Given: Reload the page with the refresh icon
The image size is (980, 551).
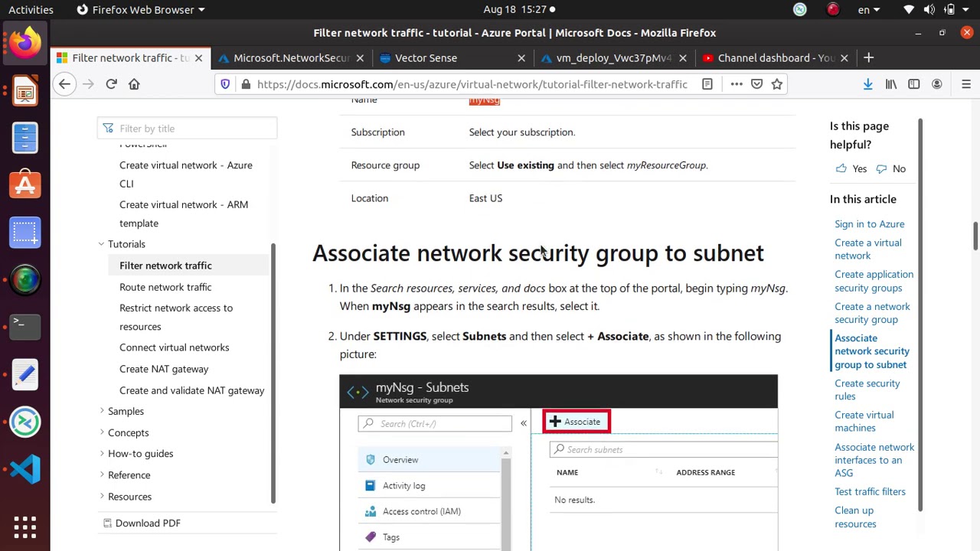Looking at the screenshot, I should [x=111, y=84].
